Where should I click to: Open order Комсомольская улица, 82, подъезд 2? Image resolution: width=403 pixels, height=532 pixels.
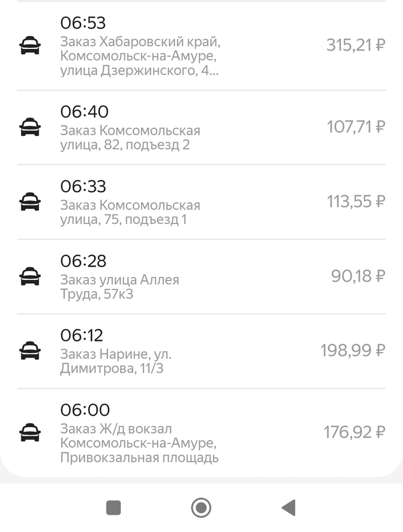tap(130, 137)
